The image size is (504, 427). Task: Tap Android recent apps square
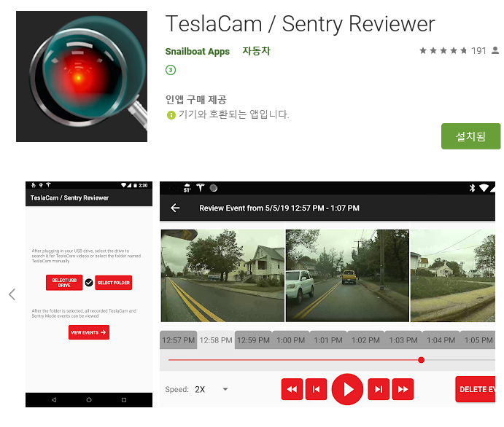(124, 400)
